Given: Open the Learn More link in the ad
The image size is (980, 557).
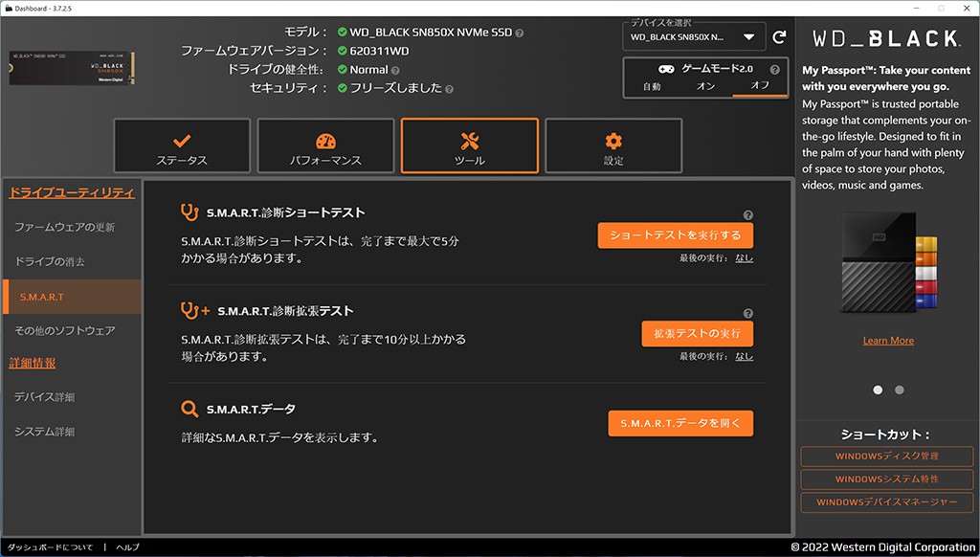Looking at the screenshot, I should (888, 341).
